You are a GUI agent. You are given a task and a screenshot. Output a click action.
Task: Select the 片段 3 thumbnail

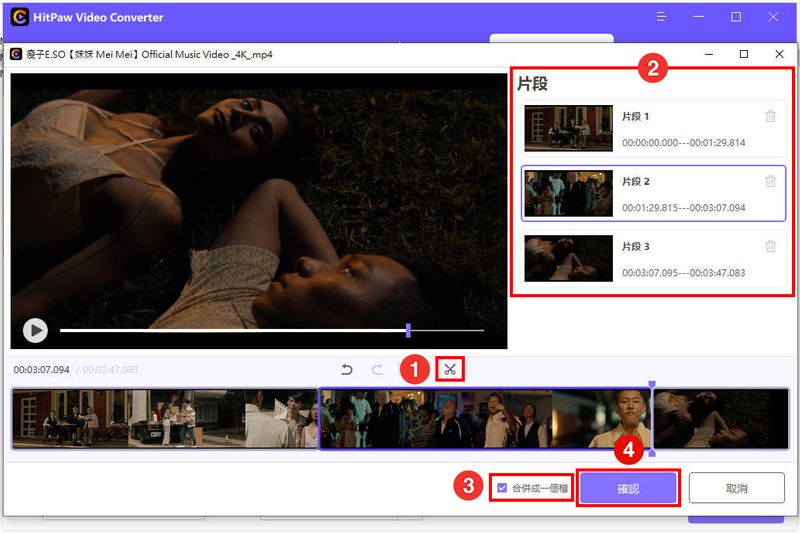coord(568,258)
